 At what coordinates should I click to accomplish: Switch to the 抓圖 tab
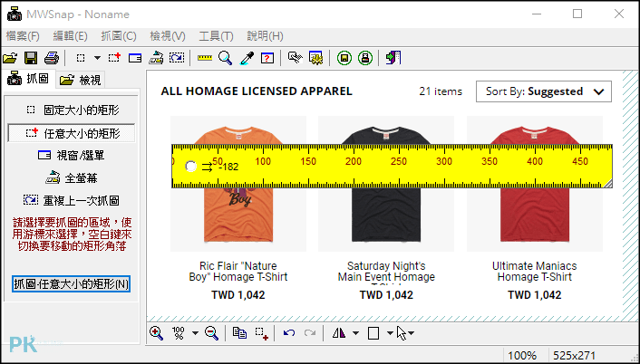click(28, 79)
